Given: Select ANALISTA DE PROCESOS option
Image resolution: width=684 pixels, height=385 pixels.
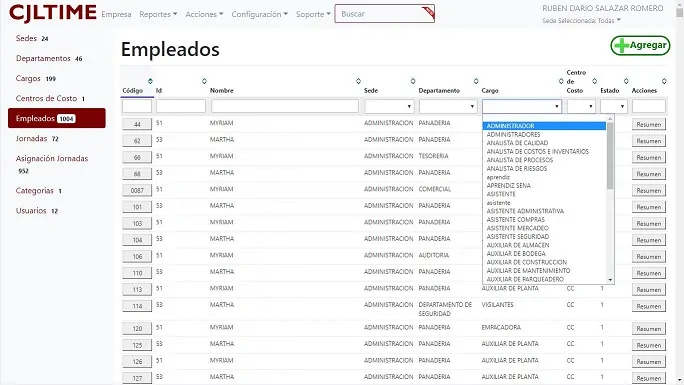Looking at the screenshot, I should click(x=544, y=160).
